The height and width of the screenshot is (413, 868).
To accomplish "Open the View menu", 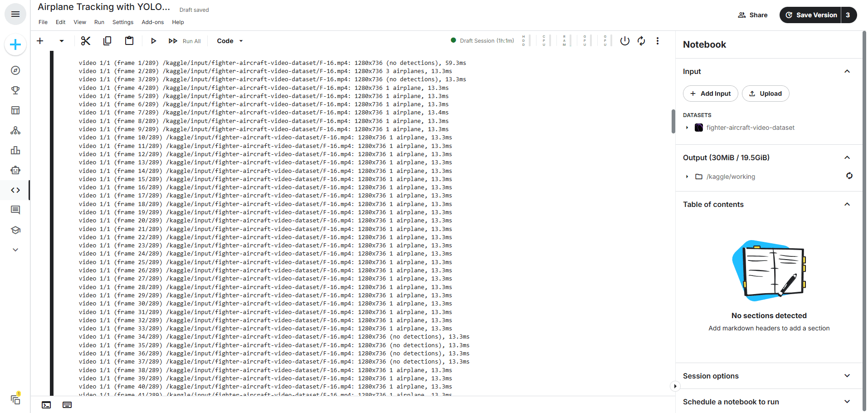I will pos(80,22).
